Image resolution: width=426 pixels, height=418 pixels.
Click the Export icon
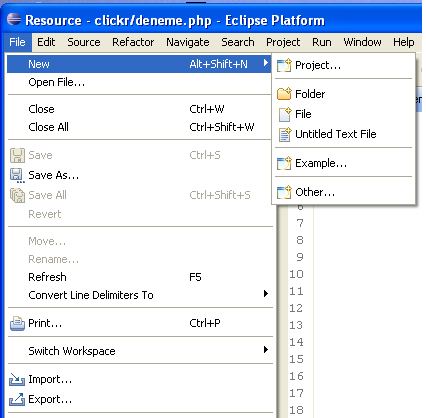[x=17, y=399]
